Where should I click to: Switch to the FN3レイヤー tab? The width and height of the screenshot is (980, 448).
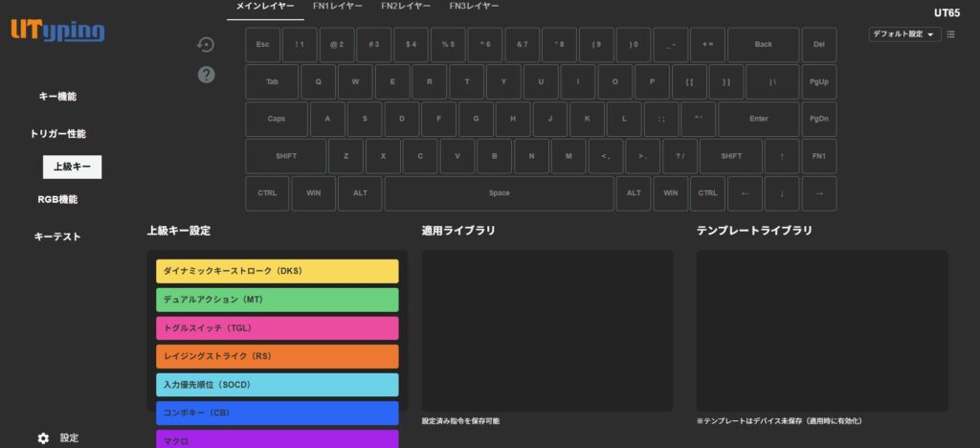coord(475,7)
